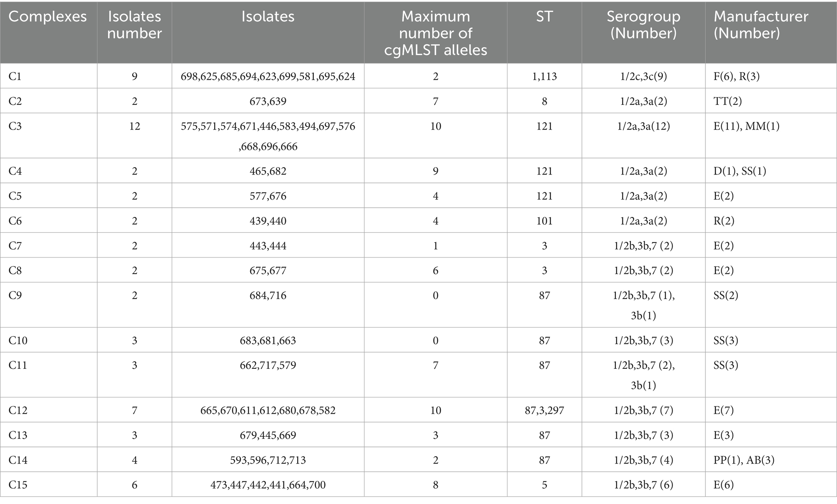Click the C1 complex row label

pyautogui.click(x=15, y=76)
